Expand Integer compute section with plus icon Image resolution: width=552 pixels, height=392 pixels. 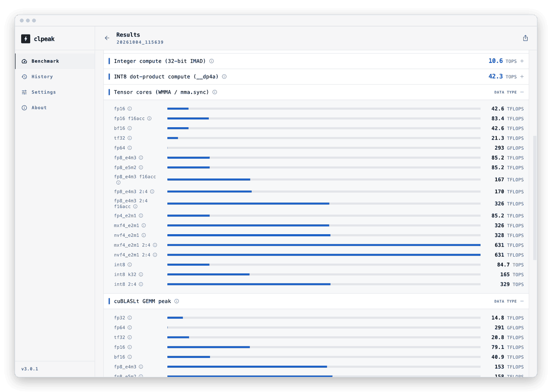(x=522, y=61)
